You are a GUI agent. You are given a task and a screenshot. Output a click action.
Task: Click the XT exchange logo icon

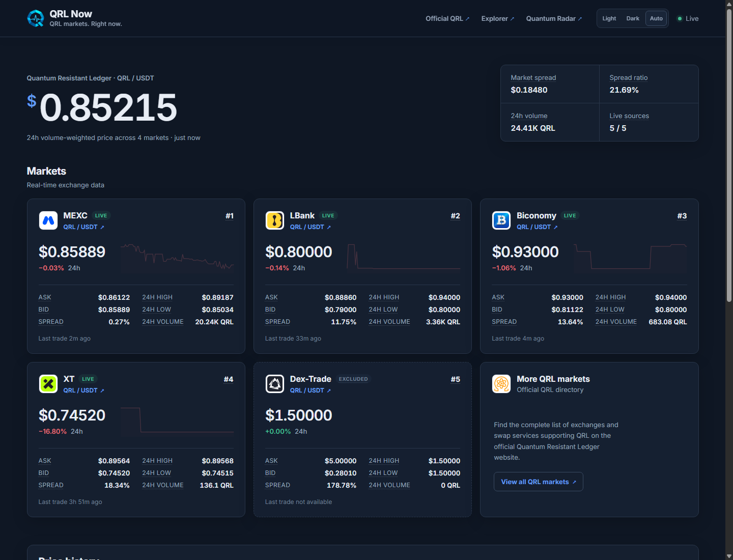pyautogui.click(x=48, y=384)
